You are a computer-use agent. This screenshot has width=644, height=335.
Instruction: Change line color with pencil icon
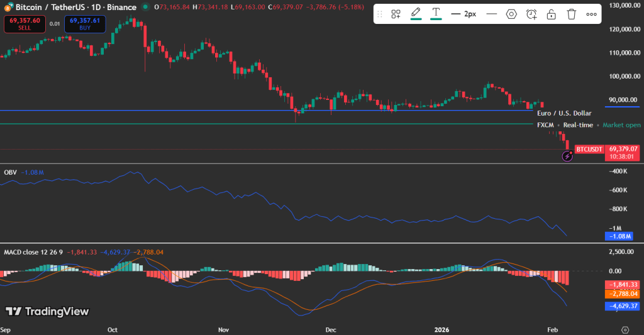point(416,14)
